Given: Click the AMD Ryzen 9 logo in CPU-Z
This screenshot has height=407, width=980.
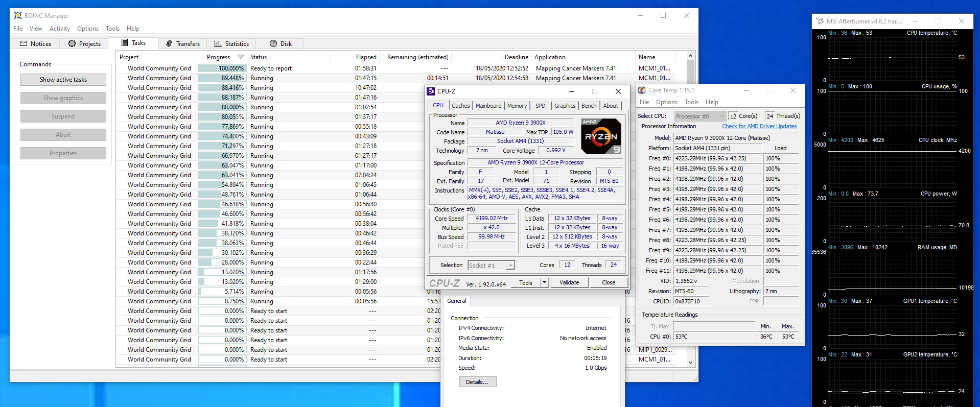Looking at the screenshot, I should pyautogui.click(x=601, y=136).
